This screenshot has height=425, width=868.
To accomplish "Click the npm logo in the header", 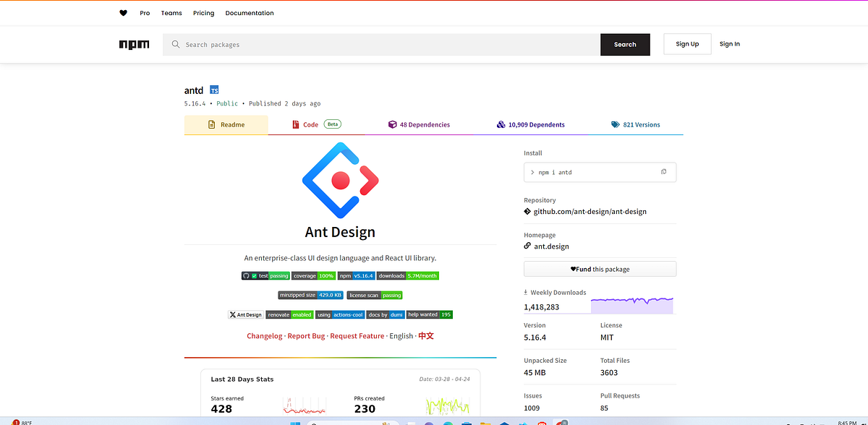I will pyautogui.click(x=134, y=44).
